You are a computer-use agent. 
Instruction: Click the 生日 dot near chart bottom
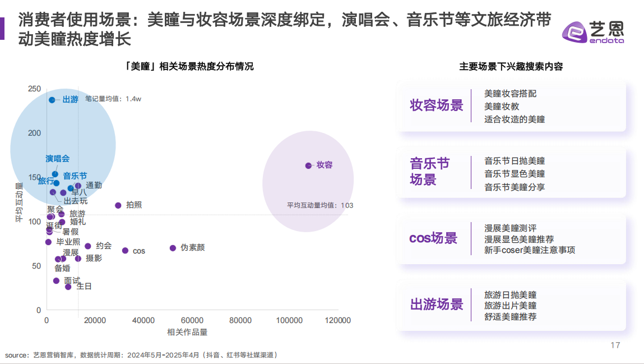[68, 287]
